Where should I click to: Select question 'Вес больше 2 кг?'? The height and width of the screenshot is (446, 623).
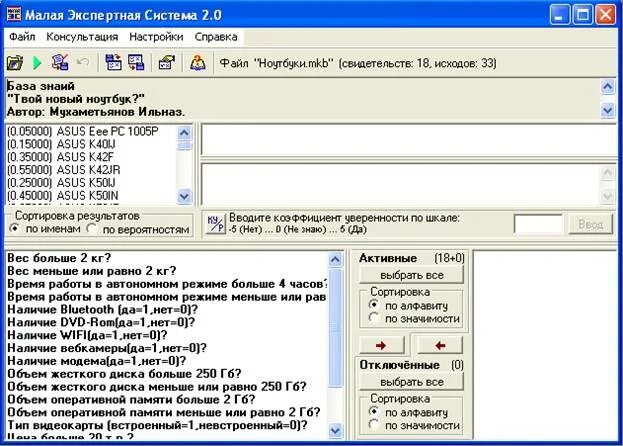(59, 258)
